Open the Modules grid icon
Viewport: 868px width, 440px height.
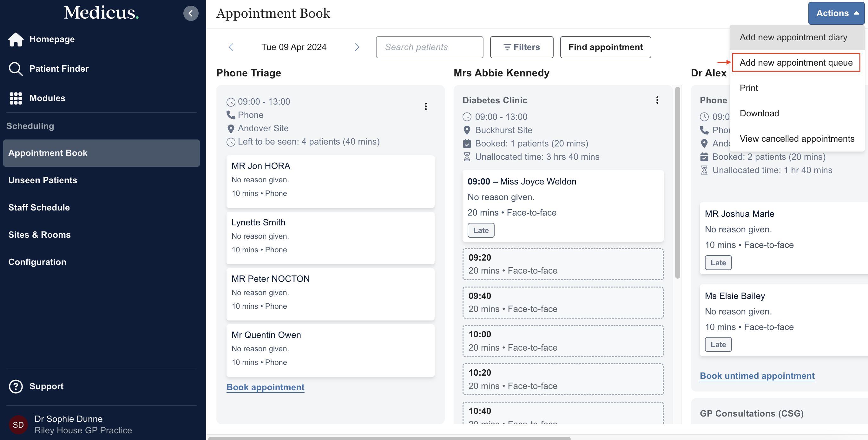(x=16, y=98)
